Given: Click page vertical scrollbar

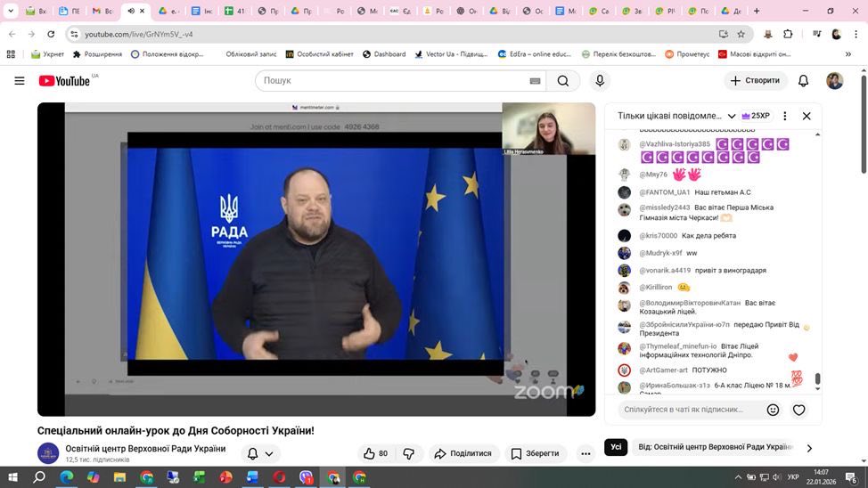Looking at the screenshot, I should coord(864,125).
